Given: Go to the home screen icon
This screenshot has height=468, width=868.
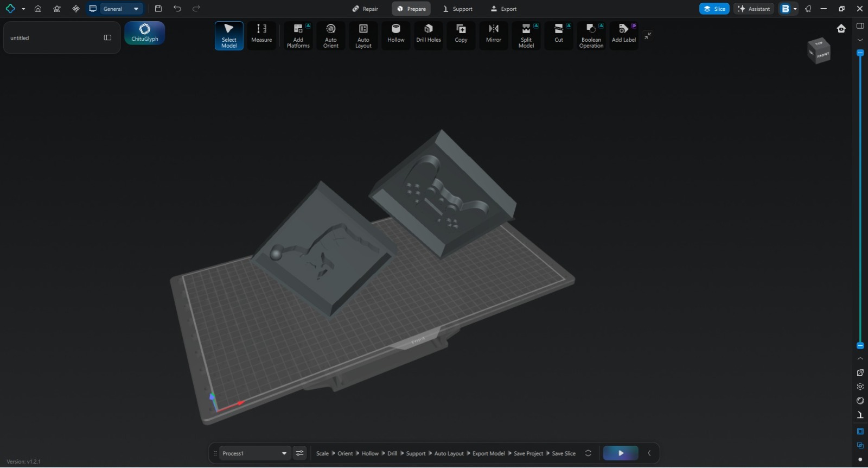Looking at the screenshot, I should (x=38, y=9).
